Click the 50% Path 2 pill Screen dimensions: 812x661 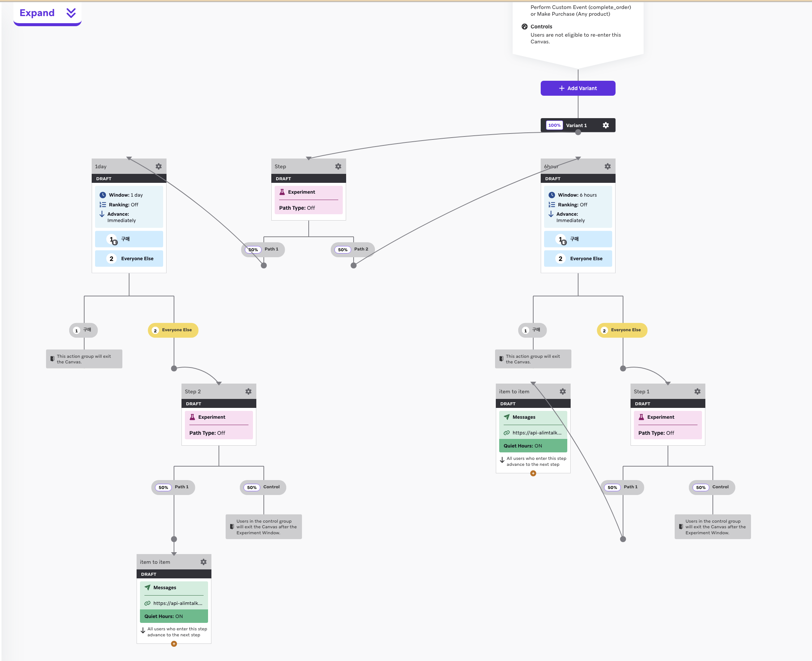coord(352,249)
